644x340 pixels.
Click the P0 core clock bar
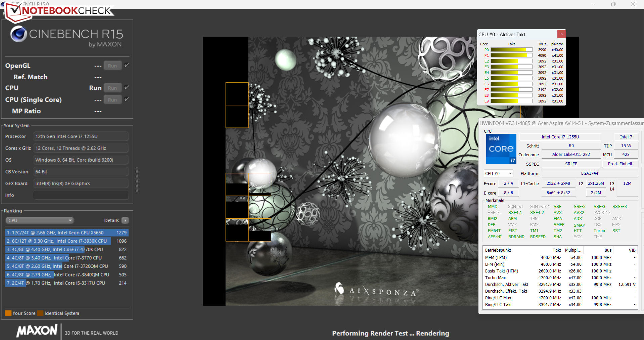click(x=511, y=50)
